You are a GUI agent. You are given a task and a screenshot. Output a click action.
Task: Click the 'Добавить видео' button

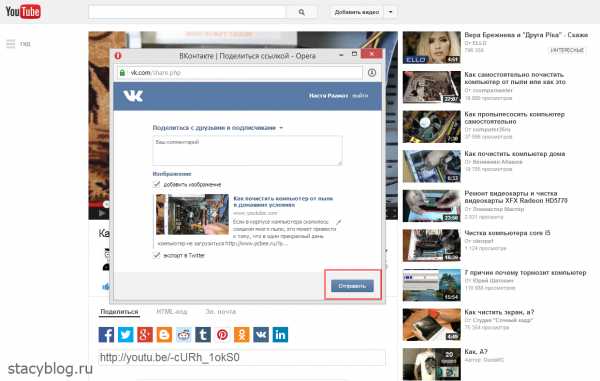[x=357, y=12]
